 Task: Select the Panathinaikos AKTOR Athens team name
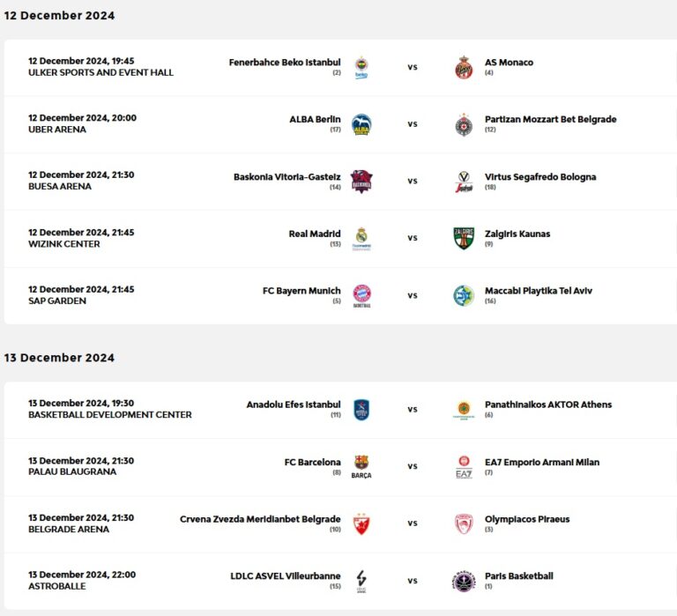[x=547, y=404]
